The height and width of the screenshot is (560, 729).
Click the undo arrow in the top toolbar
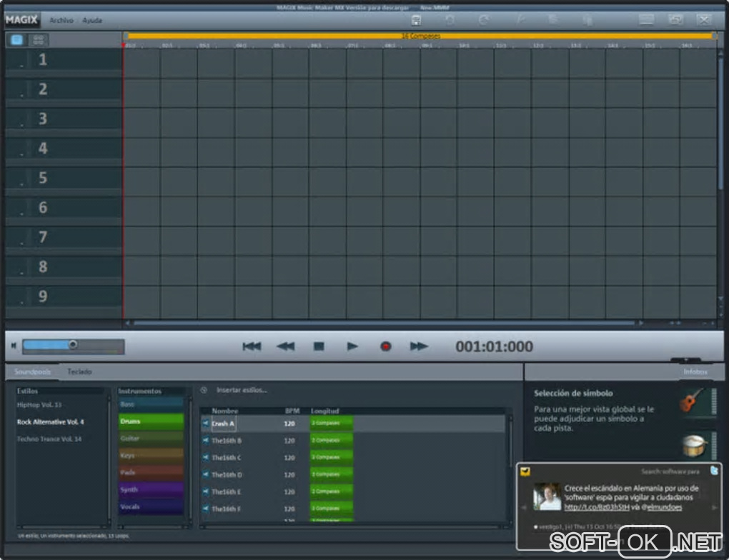[x=450, y=20]
